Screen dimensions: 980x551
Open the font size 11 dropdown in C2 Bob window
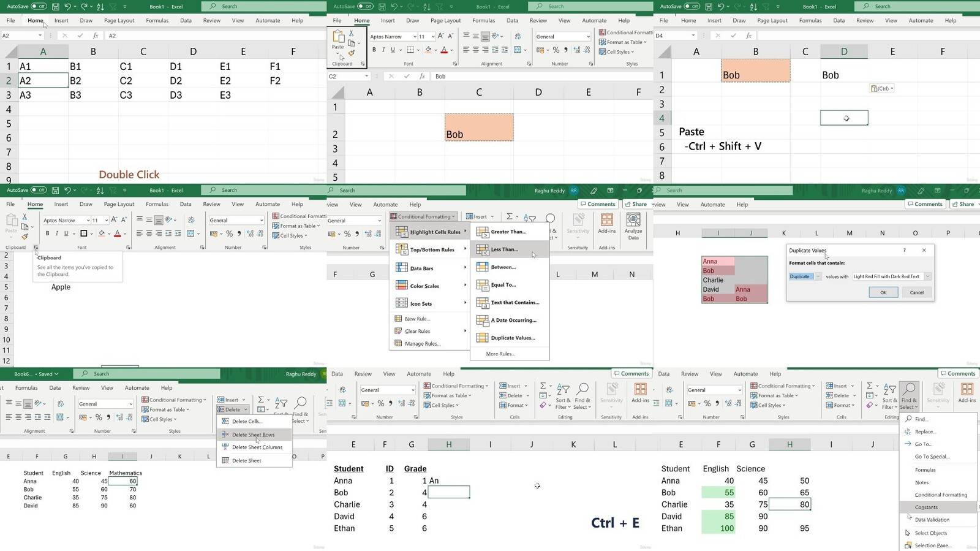432,37
